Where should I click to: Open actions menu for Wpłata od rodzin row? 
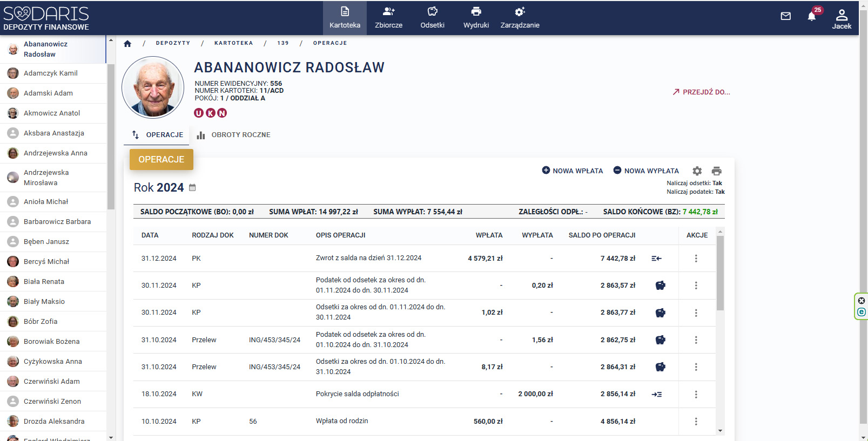(x=696, y=422)
